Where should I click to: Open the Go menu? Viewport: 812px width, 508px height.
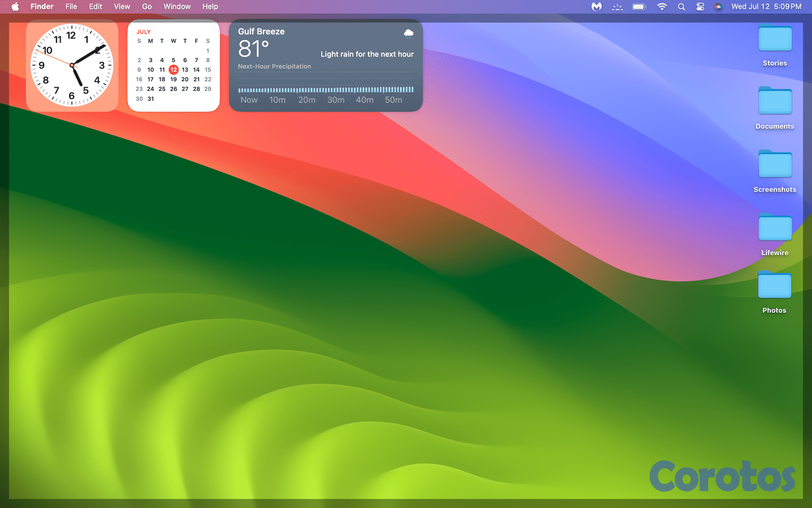(x=147, y=6)
